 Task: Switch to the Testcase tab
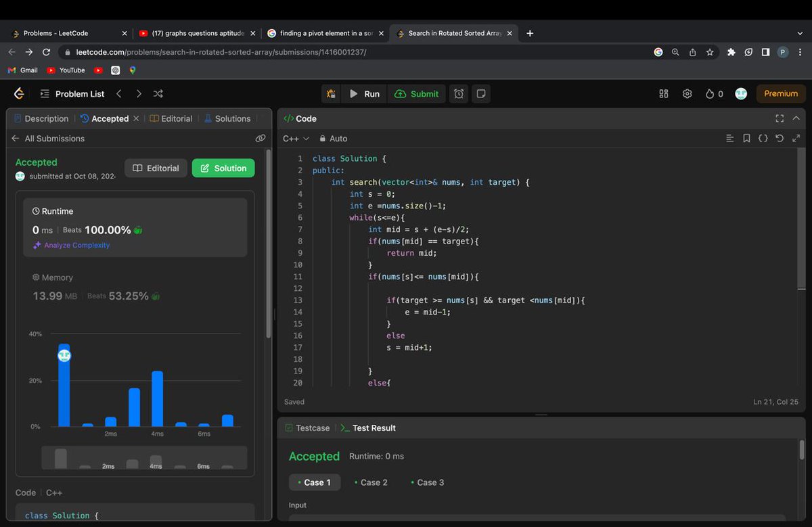pos(307,428)
